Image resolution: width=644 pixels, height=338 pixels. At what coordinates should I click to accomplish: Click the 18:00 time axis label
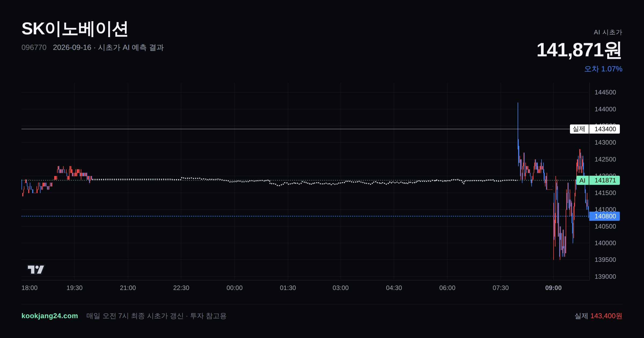pyautogui.click(x=30, y=288)
